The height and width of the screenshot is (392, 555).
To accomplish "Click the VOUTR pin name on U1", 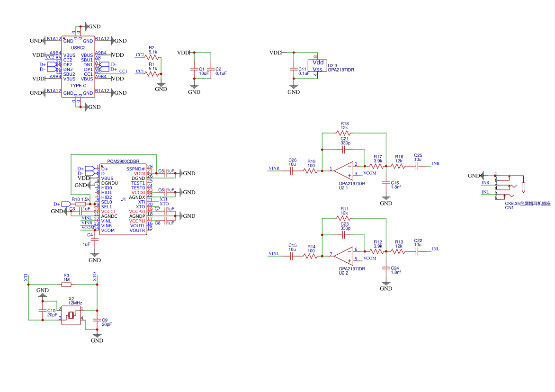I will click(x=137, y=230).
